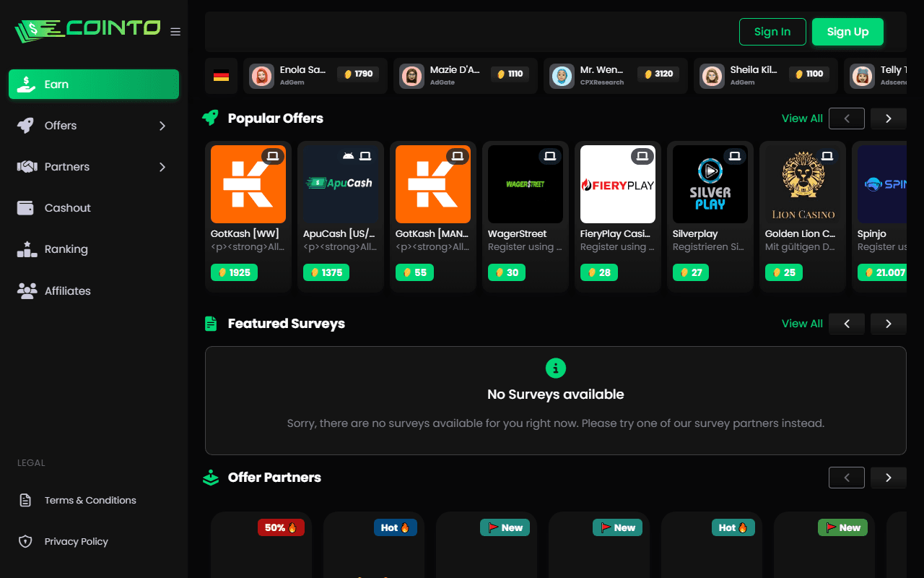Click the Cashout wallet icon
The height and width of the screenshot is (578, 924).
(x=25, y=208)
